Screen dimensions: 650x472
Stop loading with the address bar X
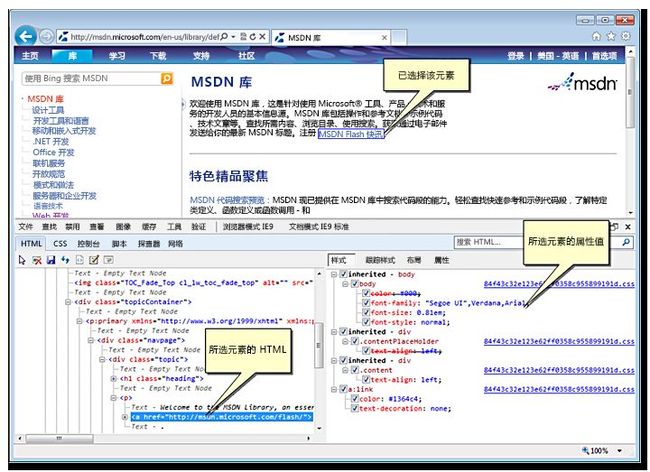point(262,37)
